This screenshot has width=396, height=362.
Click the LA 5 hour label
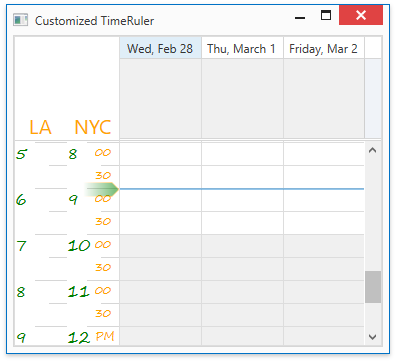21,154
